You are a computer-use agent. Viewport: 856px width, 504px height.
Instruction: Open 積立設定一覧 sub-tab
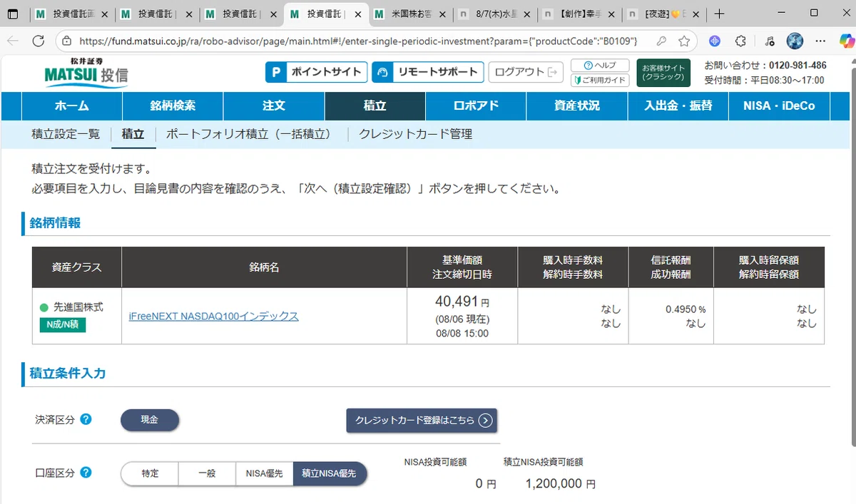pyautogui.click(x=66, y=134)
